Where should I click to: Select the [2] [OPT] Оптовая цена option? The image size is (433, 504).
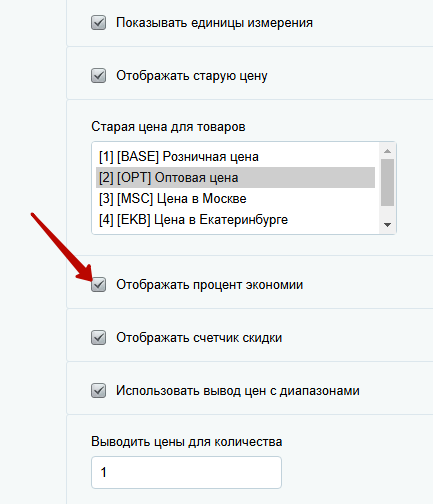click(x=235, y=178)
